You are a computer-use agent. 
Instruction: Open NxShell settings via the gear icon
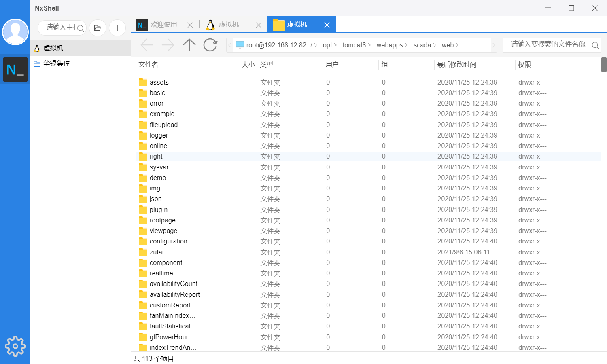click(15, 346)
